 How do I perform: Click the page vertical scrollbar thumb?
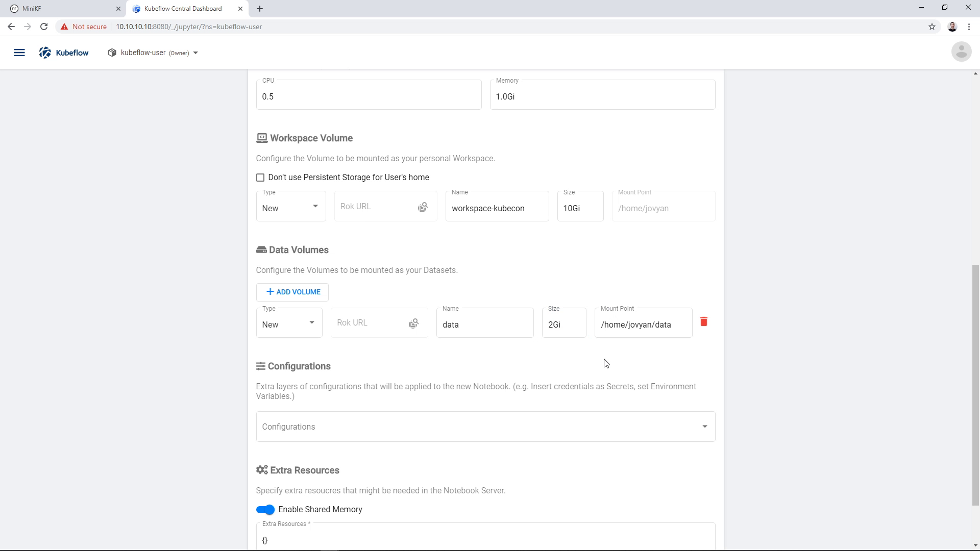coord(975,385)
